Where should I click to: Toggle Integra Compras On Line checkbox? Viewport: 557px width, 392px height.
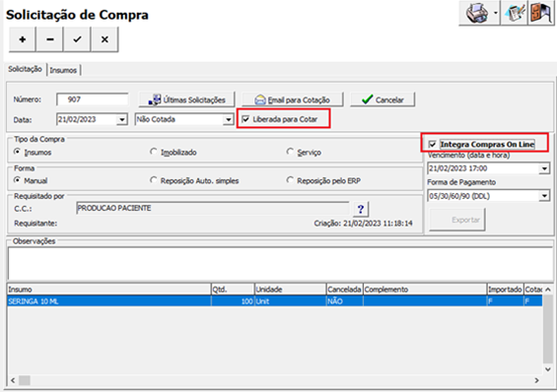click(433, 145)
